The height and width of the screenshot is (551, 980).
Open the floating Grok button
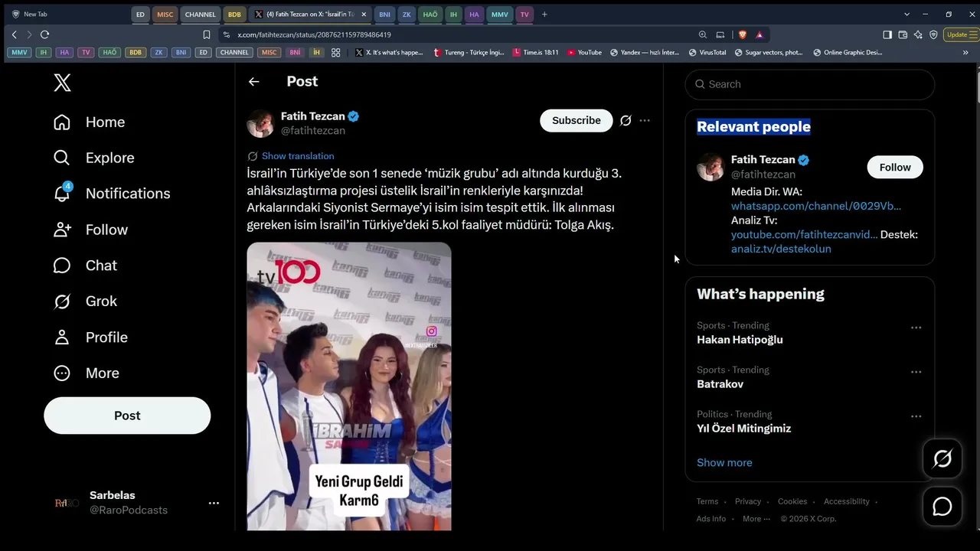point(942,458)
